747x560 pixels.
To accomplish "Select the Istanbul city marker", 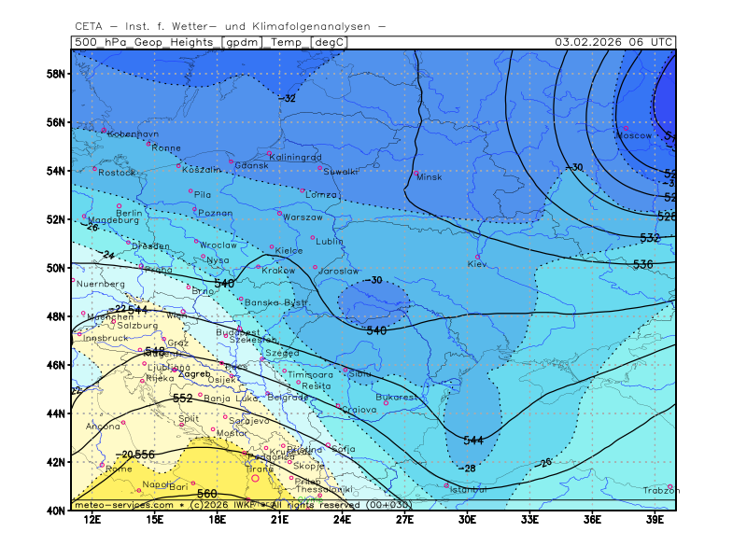I will [x=447, y=484].
